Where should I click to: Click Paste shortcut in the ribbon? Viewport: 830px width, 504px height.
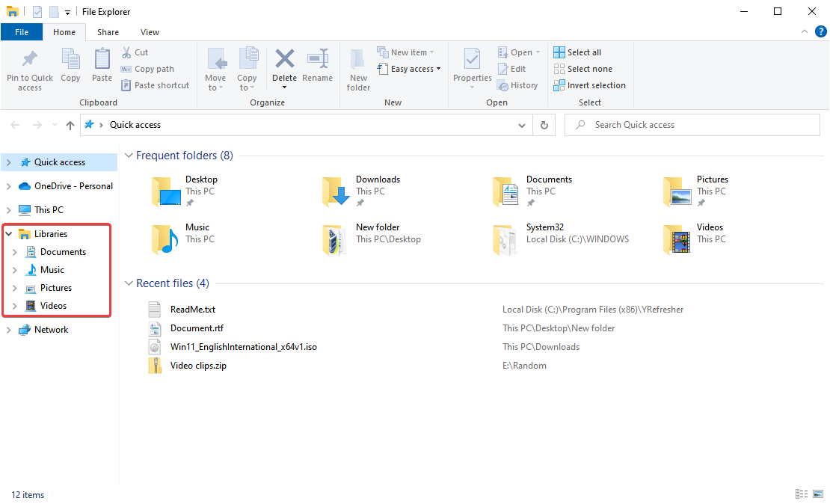[155, 85]
